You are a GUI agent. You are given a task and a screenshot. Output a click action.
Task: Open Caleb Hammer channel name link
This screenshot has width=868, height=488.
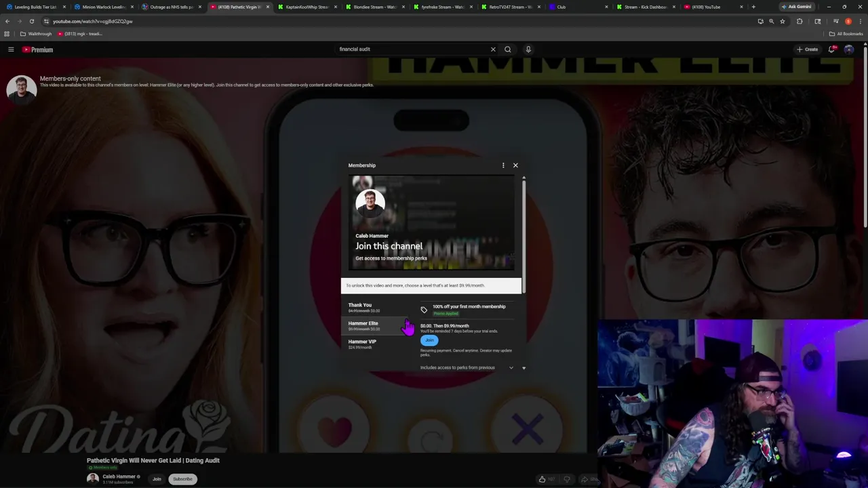click(119, 476)
